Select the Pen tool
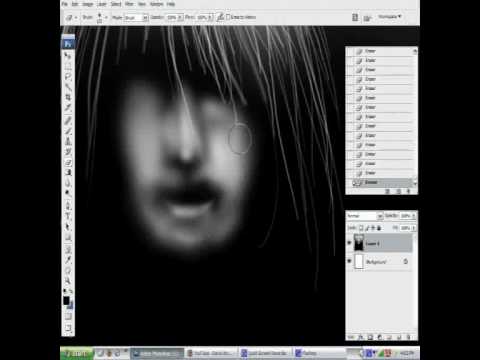480x360 pixels. click(x=68, y=206)
